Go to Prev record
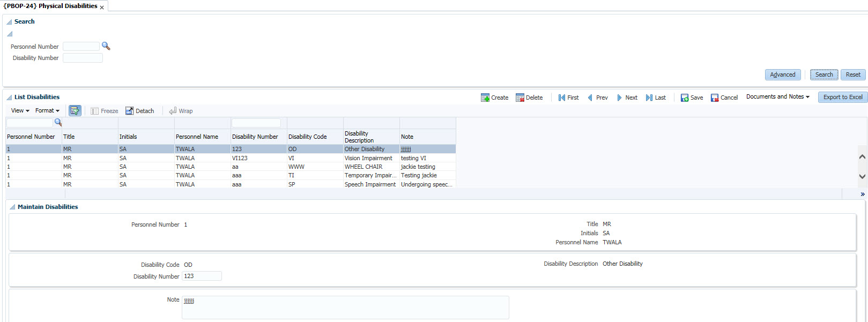868x322 pixels. 590,98
